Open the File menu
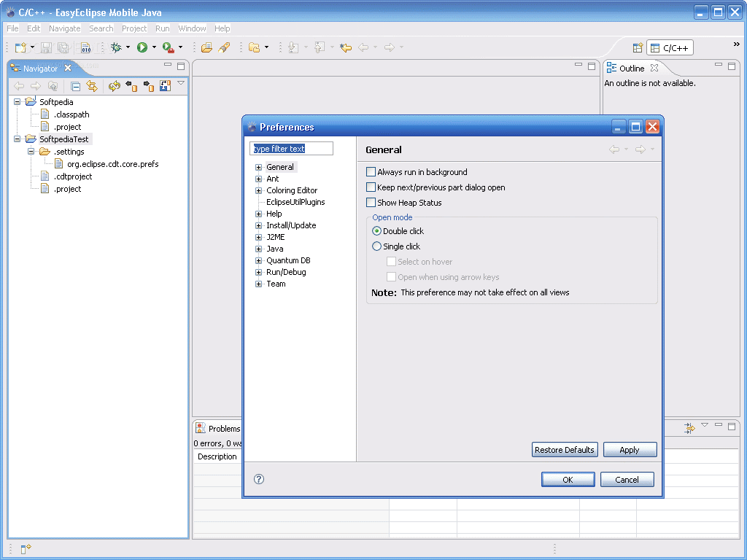 point(12,28)
